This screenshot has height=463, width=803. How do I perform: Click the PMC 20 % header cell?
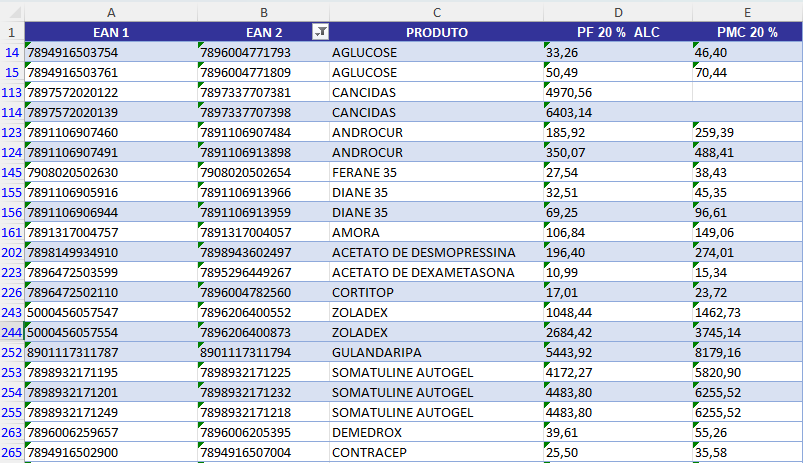point(748,32)
